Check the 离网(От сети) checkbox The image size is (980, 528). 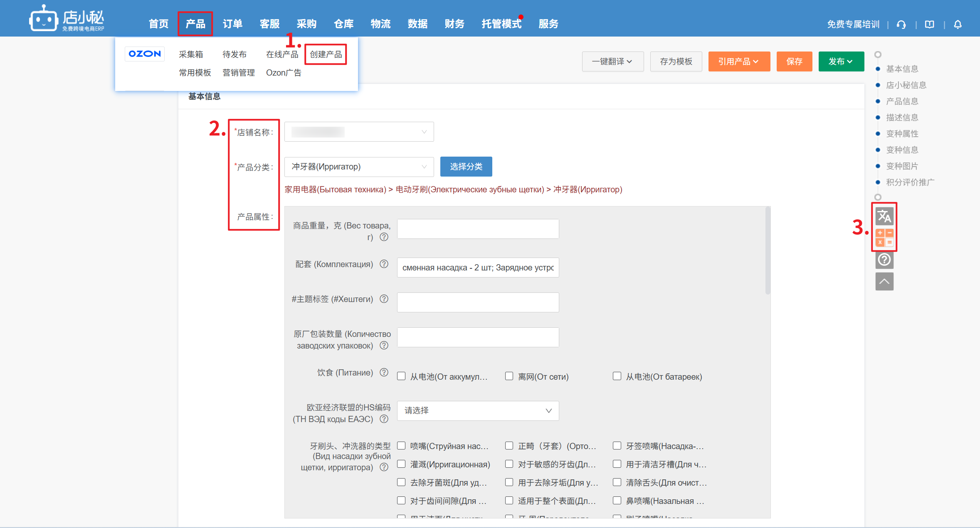pyautogui.click(x=509, y=376)
